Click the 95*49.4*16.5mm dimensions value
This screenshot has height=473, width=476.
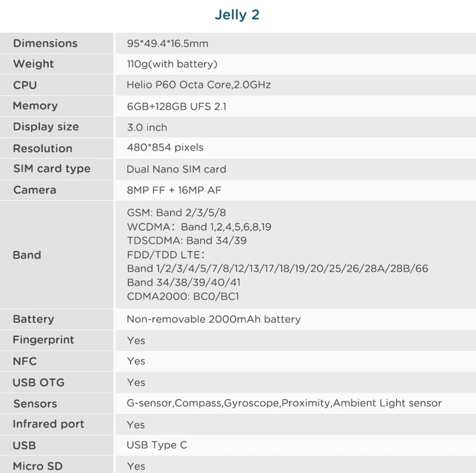pyautogui.click(x=167, y=43)
